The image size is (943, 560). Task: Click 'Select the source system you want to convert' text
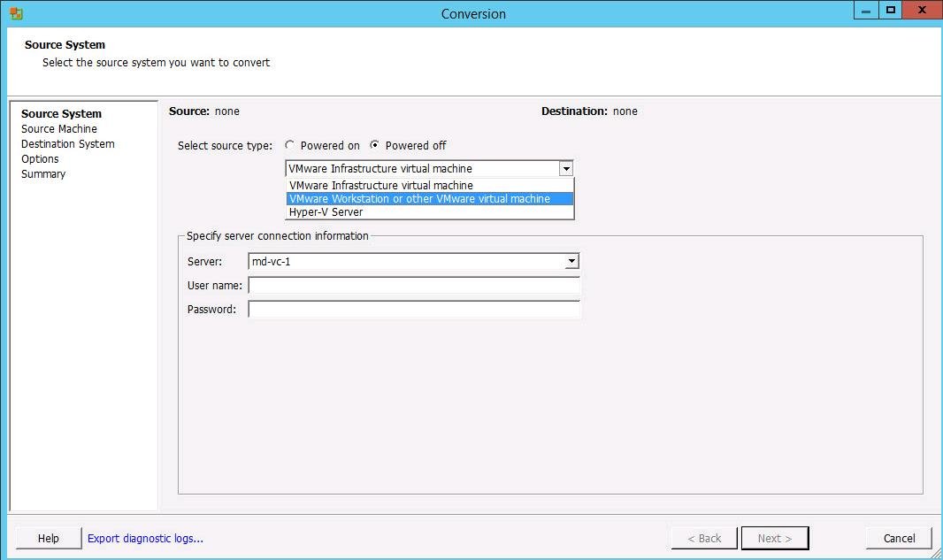point(157,63)
